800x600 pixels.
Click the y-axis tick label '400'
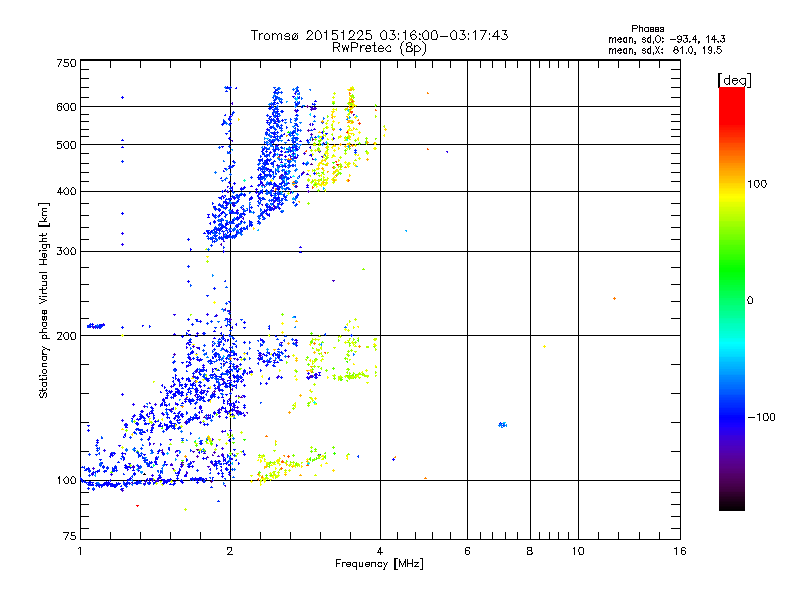point(66,191)
